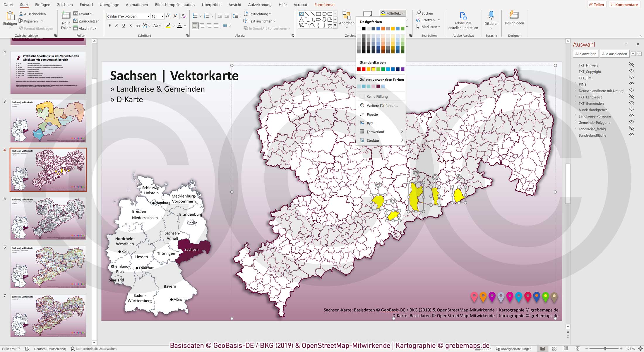644x352 pixels.
Task: Show the Landkreise_farbig layer
Action: point(631,129)
